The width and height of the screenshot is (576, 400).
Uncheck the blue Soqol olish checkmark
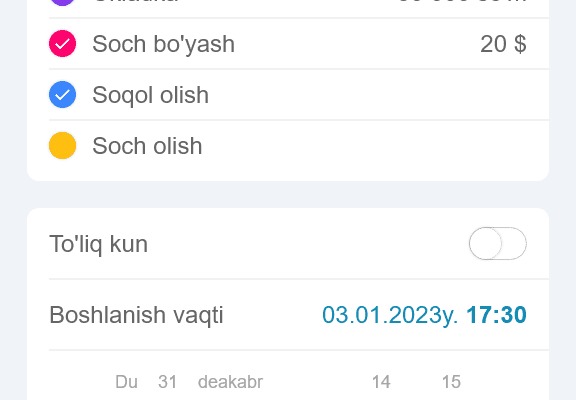coord(62,95)
